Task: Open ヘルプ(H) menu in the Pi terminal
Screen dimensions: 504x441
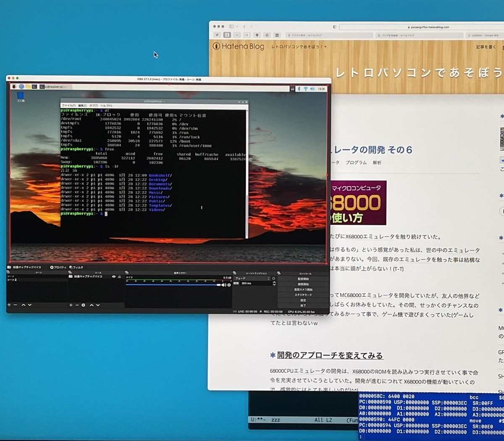Action: point(106,106)
